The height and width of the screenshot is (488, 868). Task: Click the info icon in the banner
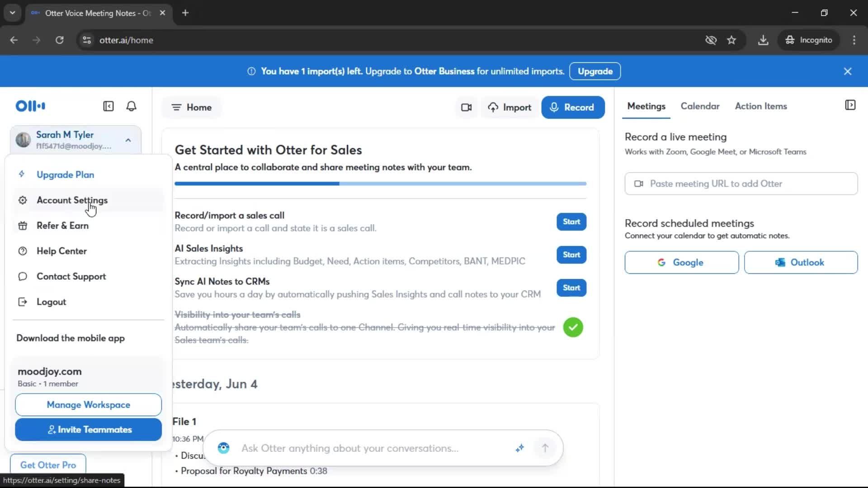pos(252,71)
